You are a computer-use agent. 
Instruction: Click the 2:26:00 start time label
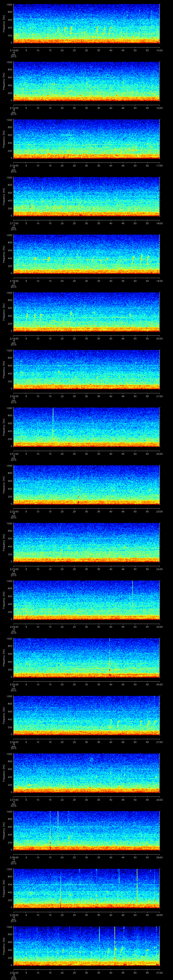tap(14, 742)
